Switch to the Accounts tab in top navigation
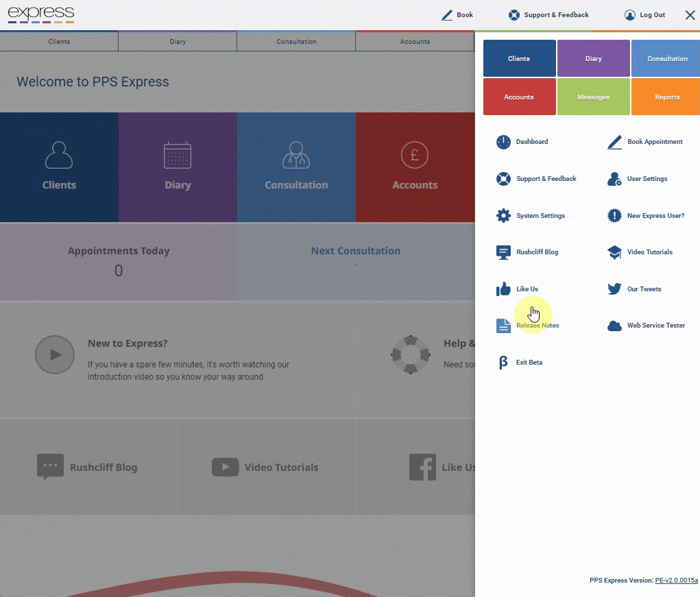Screen dimensions: 700x597 pyautogui.click(x=415, y=42)
